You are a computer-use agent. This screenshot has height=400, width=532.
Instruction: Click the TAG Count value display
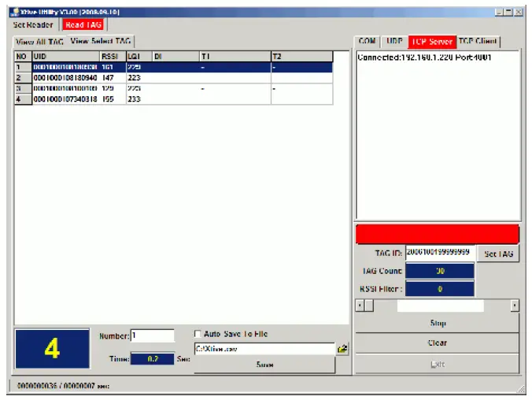(440, 271)
